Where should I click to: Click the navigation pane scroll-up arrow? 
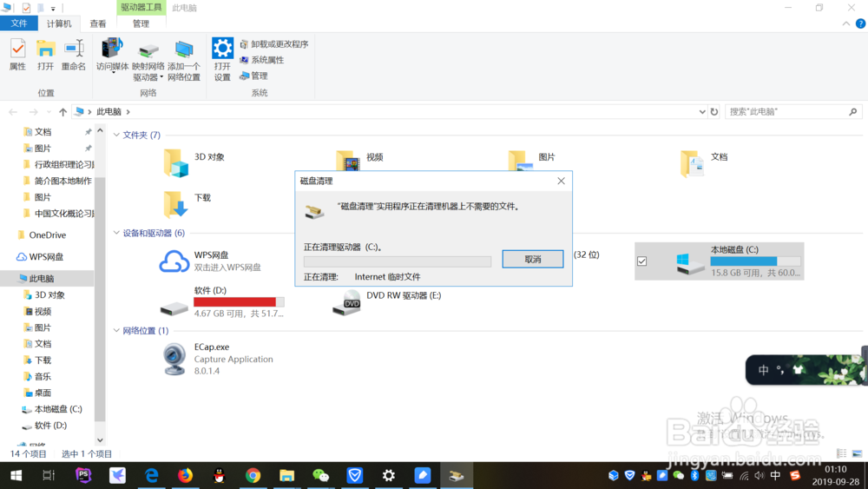[x=100, y=130]
